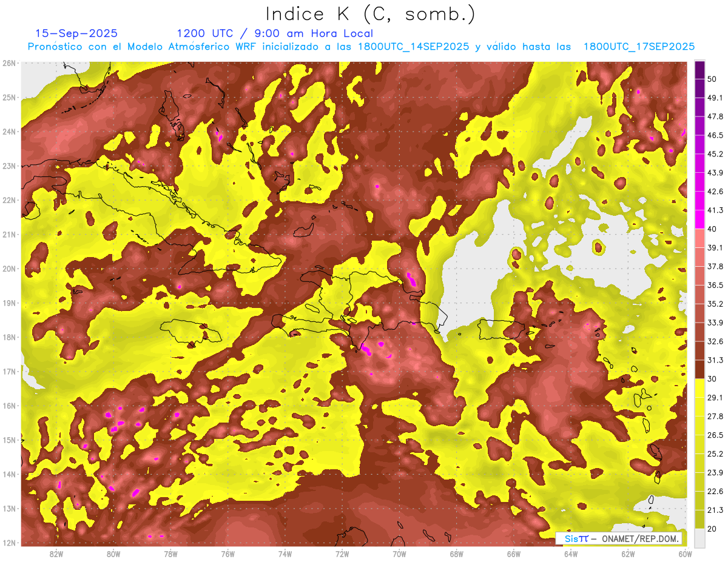Viewport: 728px width, 562px height.
Task: Click the latitude label "20N"
Action: (x=9, y=269)
